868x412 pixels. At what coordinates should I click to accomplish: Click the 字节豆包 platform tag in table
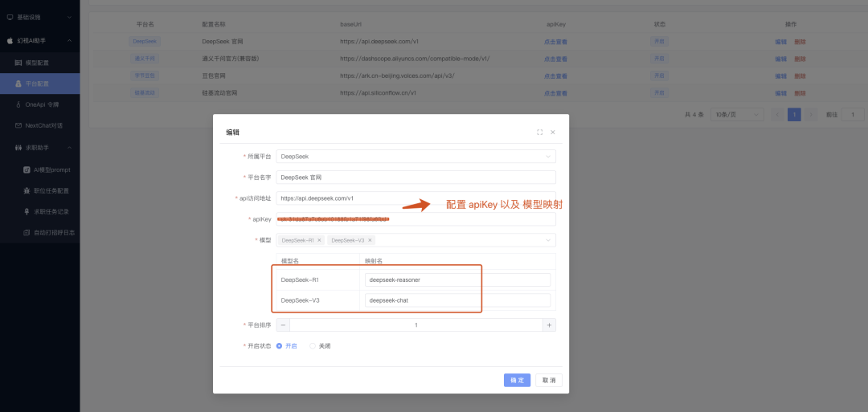tap(145, 75)
